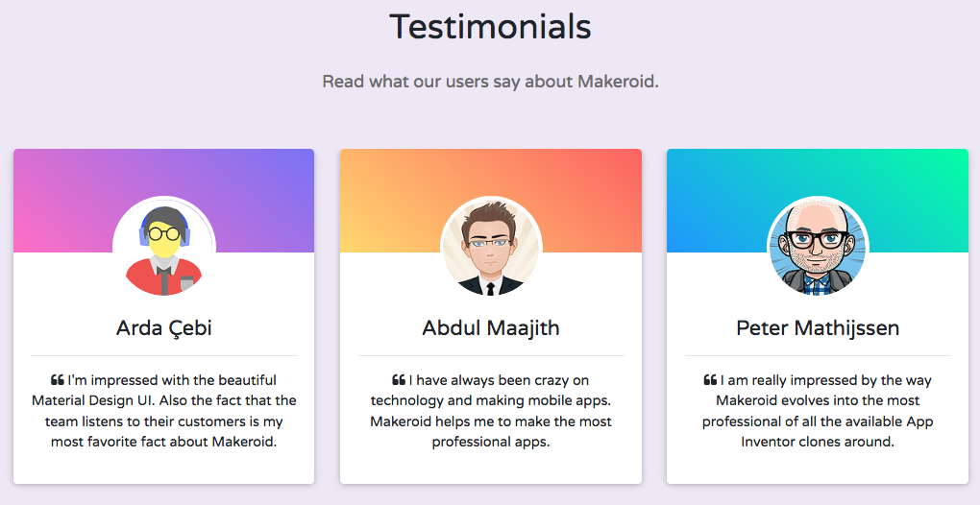Click Peter Mathijssen's bald avatar picture

coord(818,247)
